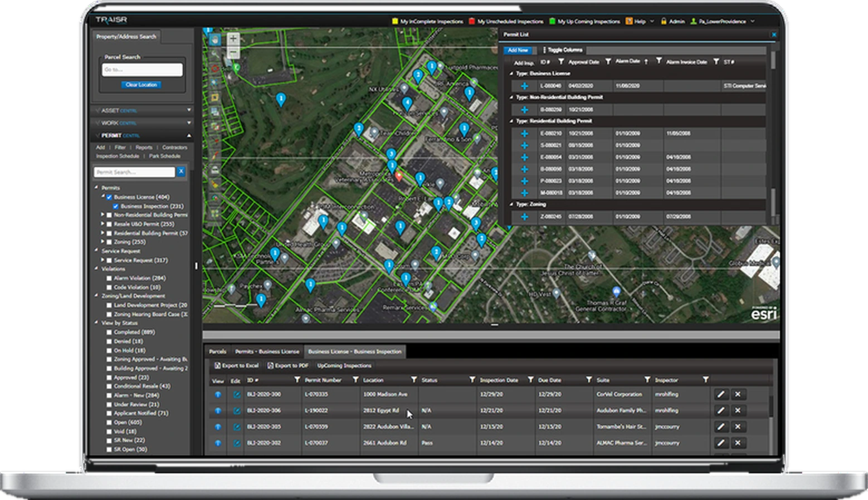Click red location pin on the map
The height and width of the screenshot is (500, 868).
(398, 177)
